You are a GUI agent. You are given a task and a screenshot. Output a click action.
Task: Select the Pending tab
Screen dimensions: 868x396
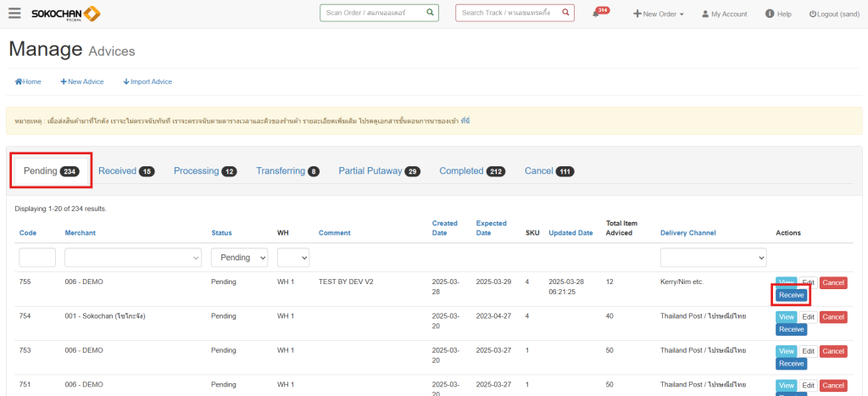pos(52,171)
